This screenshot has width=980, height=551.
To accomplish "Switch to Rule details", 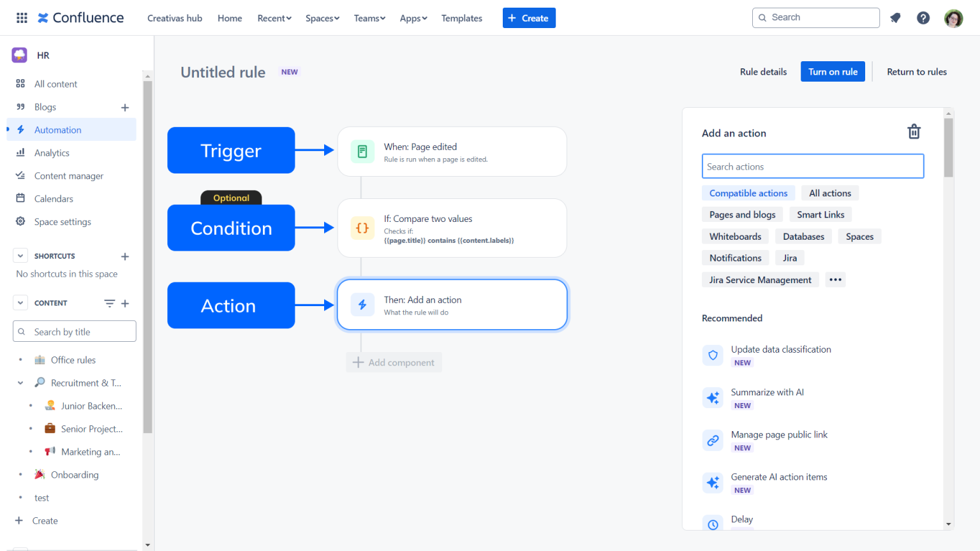I will (763, 71).
